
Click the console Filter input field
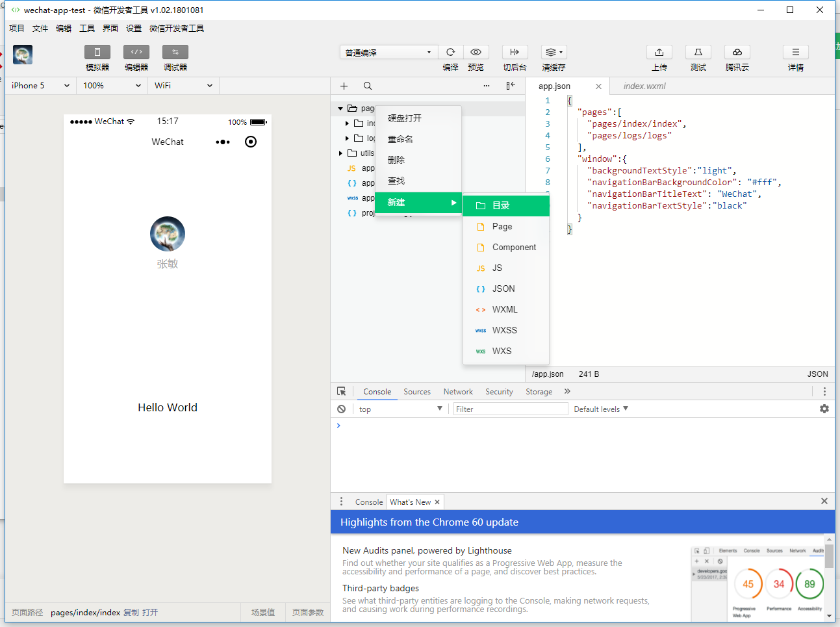pos(511,409)
